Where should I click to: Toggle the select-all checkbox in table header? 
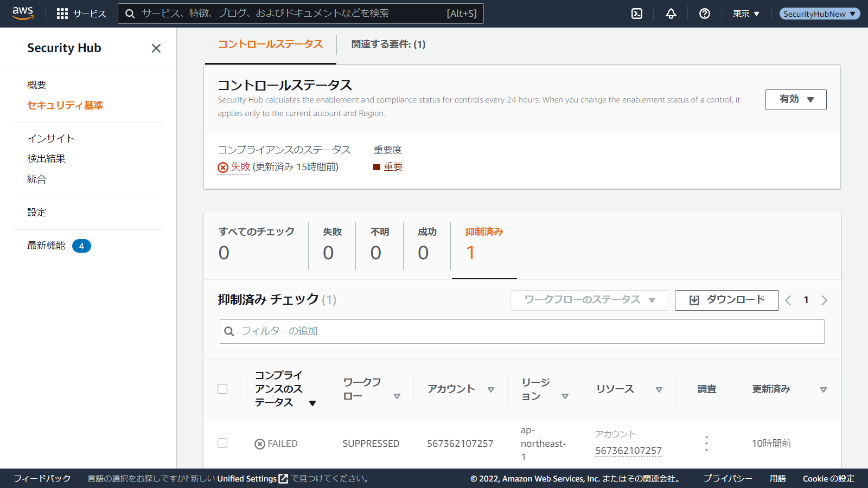click(x=222, y=389)
